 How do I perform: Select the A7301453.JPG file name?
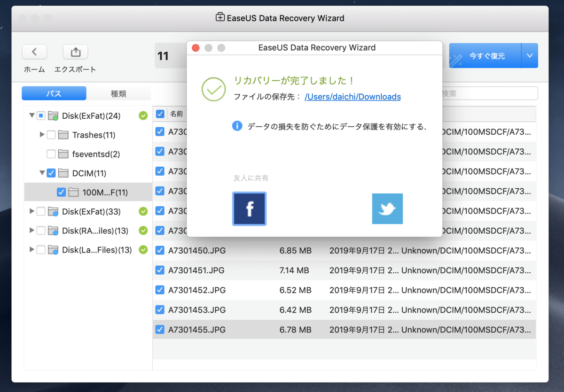tap(197, 310)
